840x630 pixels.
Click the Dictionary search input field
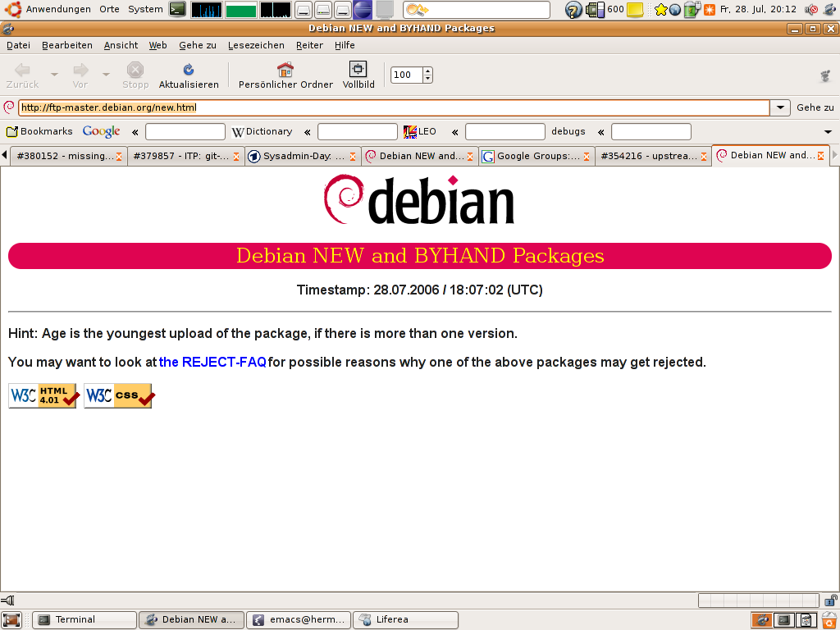click(357, 132)
